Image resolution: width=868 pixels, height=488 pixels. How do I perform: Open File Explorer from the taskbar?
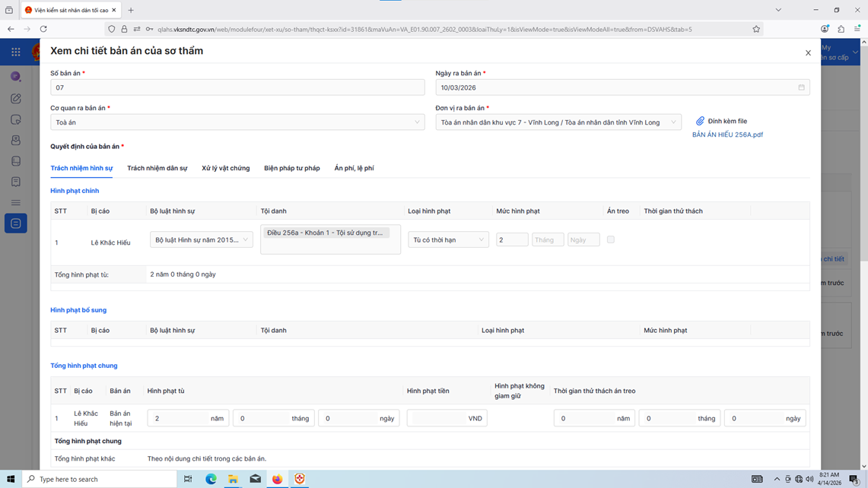tap(233, 479)
